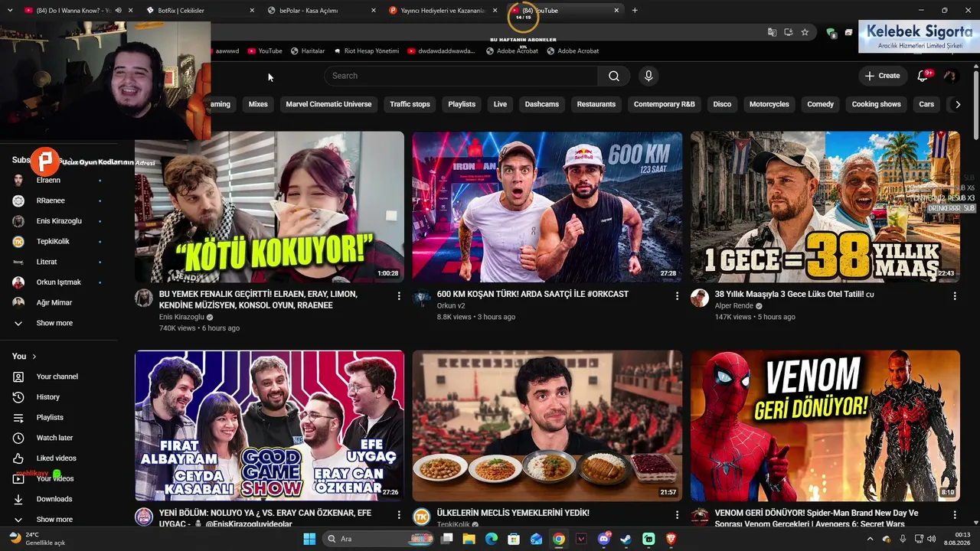Open three-dot menu for BU YEMEK FENALIK GEÇİRTTİ video
980x551 pixels.
[399, 295]
